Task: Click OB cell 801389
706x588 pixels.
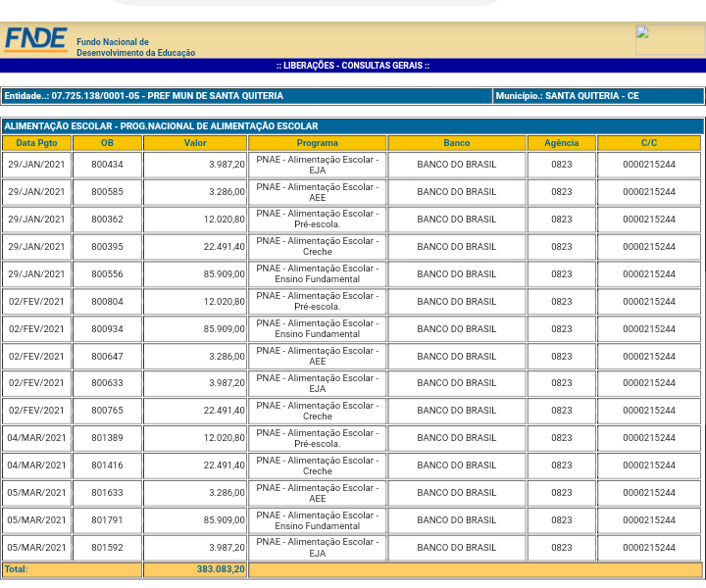Action: 107,438
